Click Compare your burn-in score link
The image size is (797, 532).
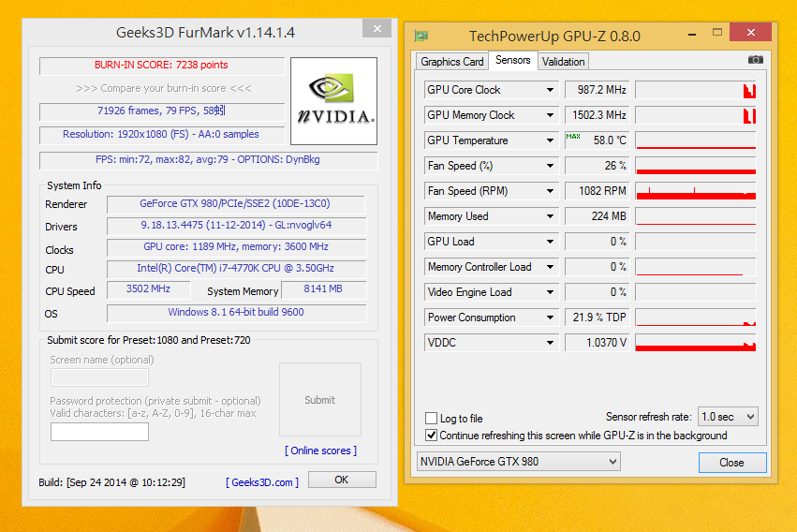point(164,88)
